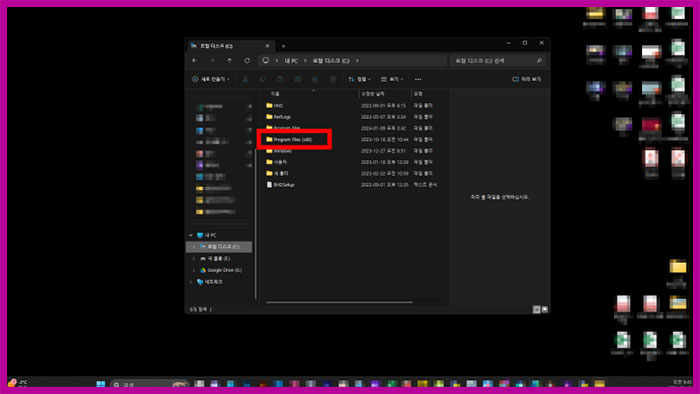Image resolution: width=700 pixels, height=394 pixels.
Task: Sort by the 수정한 날짜 column header
Action: click(373, 94)
